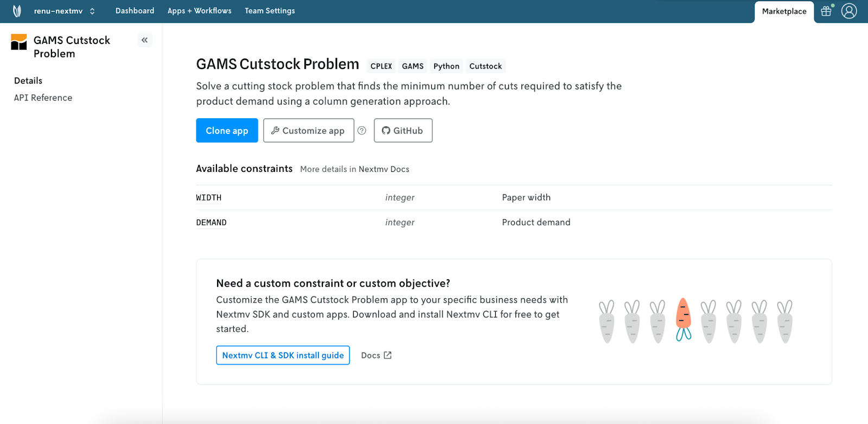Open the GitHub repository button
The height and width of the screenshot is (424, 868).
(403, 131)
